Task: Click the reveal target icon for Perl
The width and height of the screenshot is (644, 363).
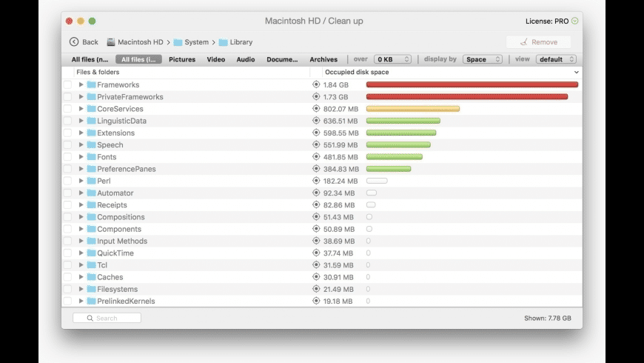Action: pos(316,181)
